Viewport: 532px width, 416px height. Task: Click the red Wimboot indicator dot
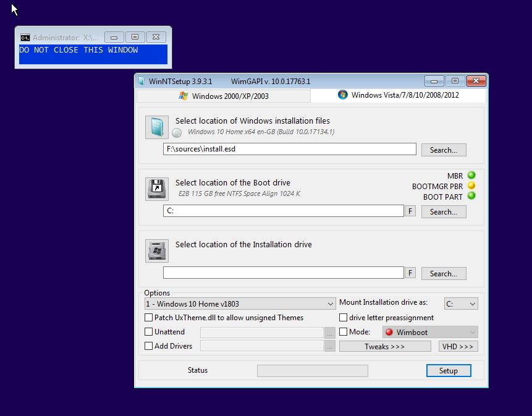point(389,332)
